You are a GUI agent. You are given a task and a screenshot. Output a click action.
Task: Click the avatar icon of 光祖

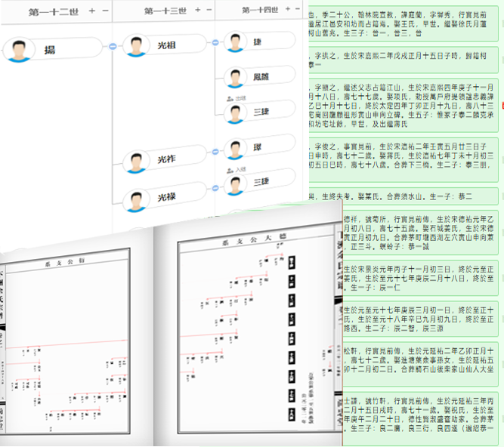click(136, 45)
